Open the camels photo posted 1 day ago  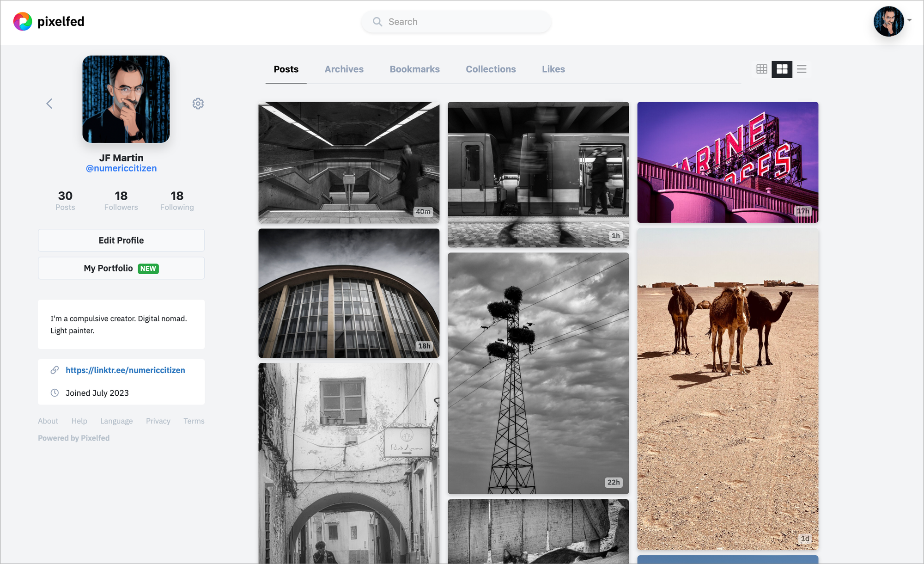[x=728, y=388]
